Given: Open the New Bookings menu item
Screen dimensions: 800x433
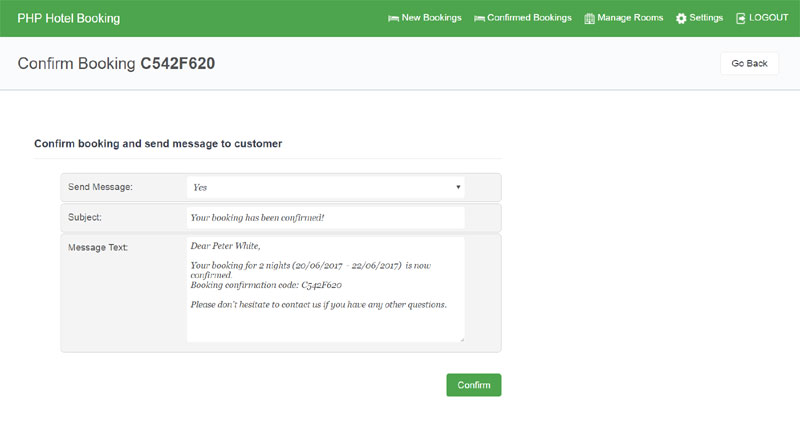Looking at the screenshot, I should [x=431, y=18].
